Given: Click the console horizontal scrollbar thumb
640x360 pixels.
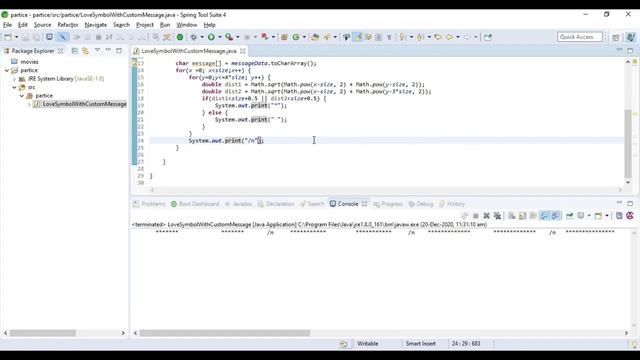Looking at the screenshot, I should click(x=225, y=333).
